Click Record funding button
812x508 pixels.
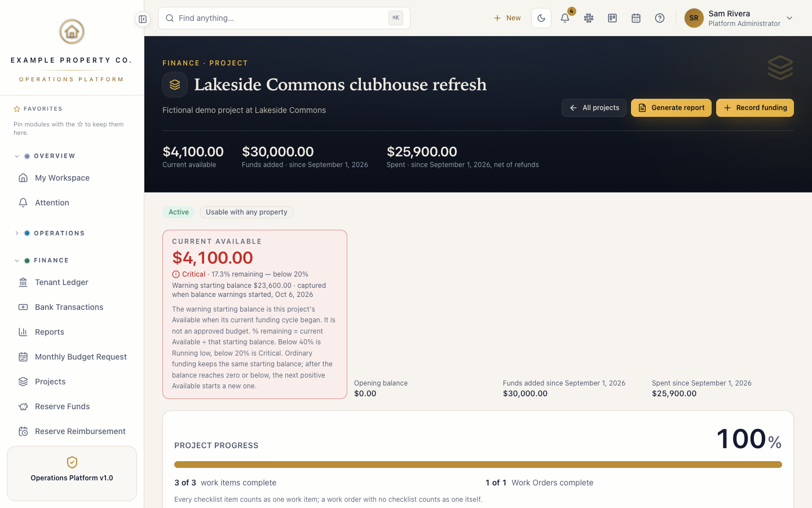point(755,108)
